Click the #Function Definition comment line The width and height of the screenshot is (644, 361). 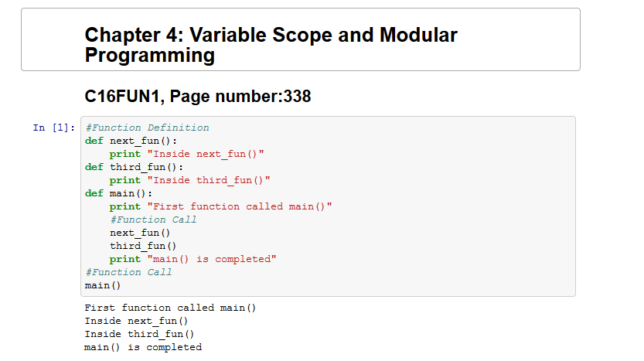point(147,128)
